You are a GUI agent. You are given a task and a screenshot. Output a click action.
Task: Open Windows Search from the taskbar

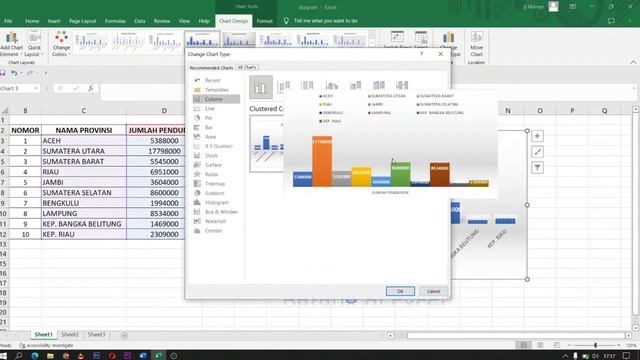[x=19, y=356]
